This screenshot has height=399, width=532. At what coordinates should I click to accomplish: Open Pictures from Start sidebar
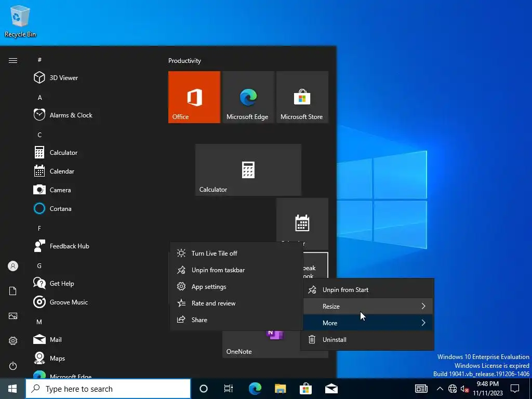click(13, 316)
